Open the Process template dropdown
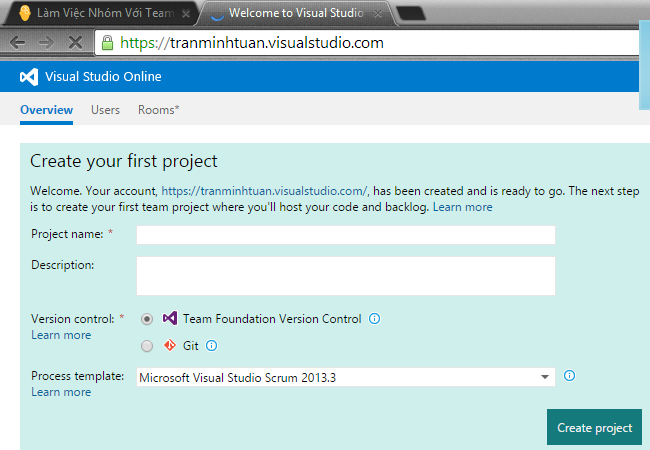Image resolution: width=650 pixels, height=450 pixels. (x=346, y=377)
